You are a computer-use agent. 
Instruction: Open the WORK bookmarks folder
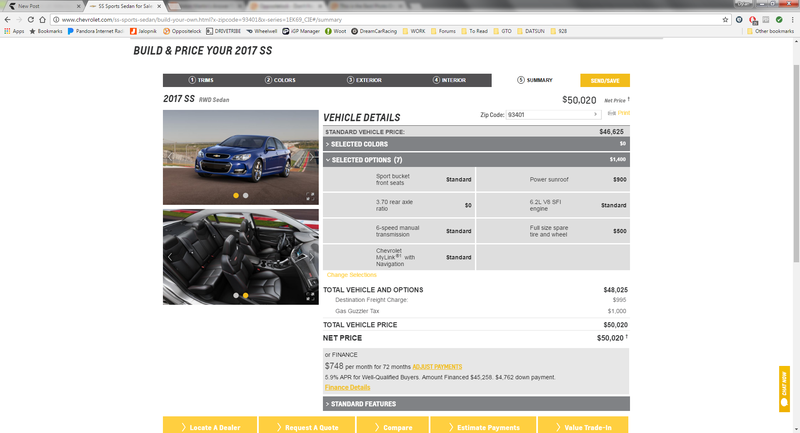[414, 31]
